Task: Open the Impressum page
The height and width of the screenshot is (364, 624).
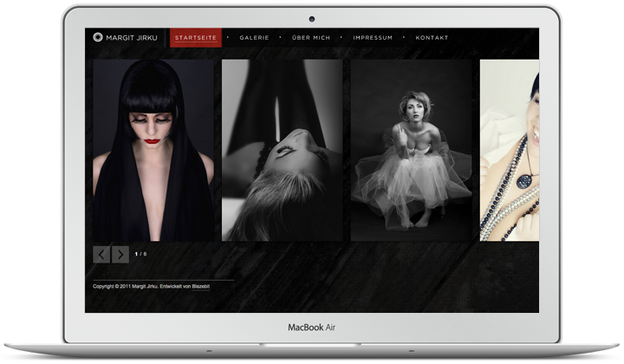Action: pos(373,38)
